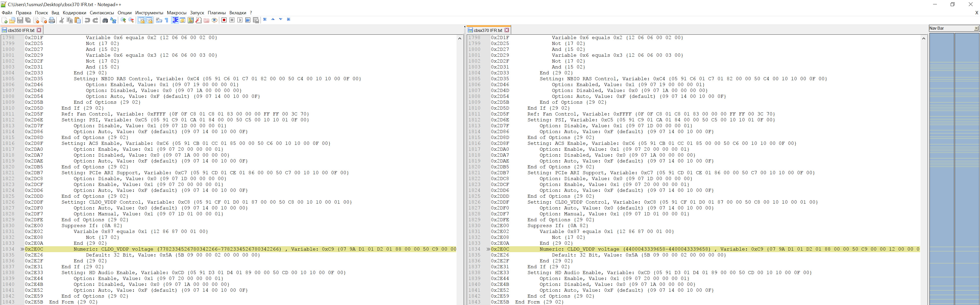Close the cbsx370 IFR.txt tab
This screenshot has height=305, width=980.
(506, 30)
